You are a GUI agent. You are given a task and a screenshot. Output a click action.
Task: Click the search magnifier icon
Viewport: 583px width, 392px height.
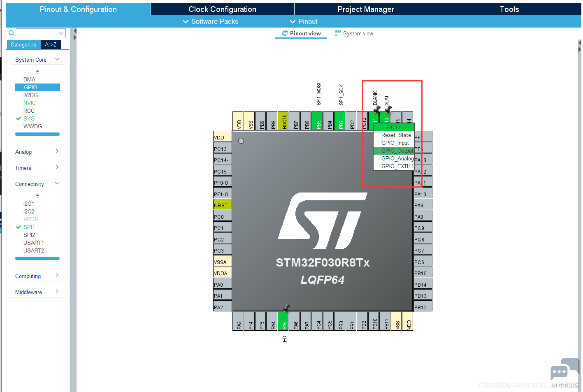point(12,33)
